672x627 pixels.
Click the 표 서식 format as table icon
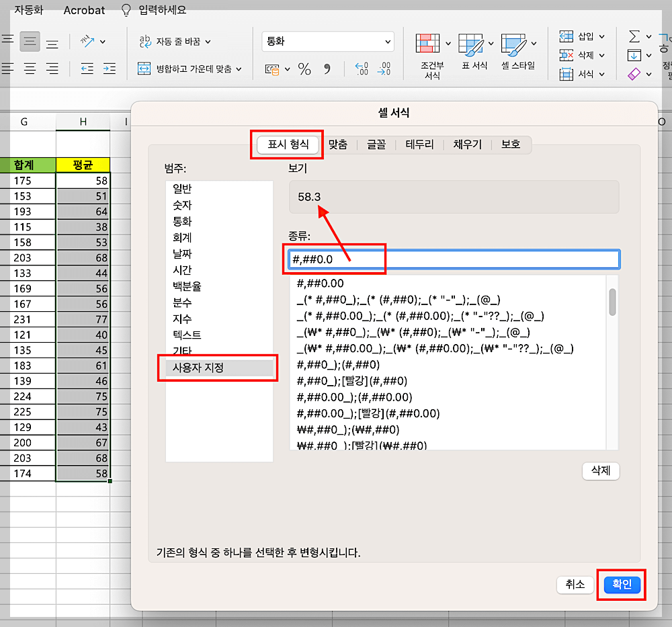click(470, 43)
